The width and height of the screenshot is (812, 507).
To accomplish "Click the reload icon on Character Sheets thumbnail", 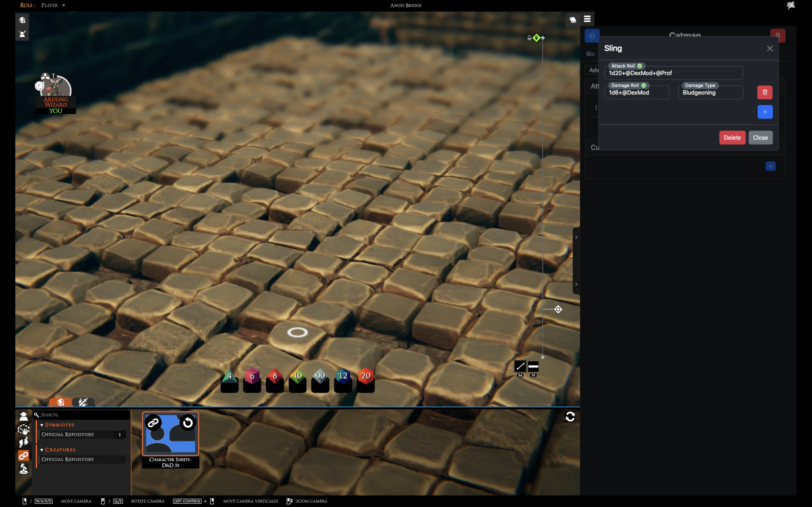I will coord(188,422).
